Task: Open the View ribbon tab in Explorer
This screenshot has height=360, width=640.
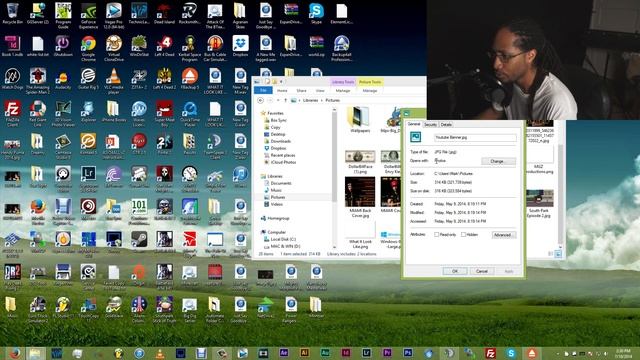Action: click(x=320, y=91)
